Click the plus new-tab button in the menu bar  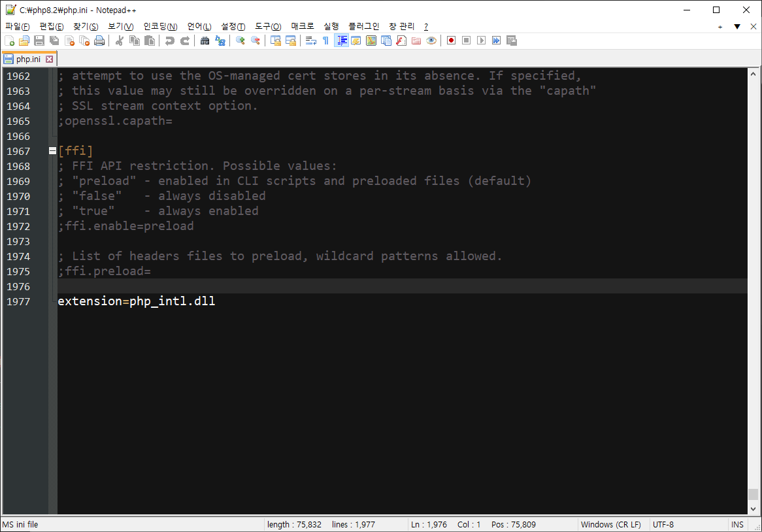coord(720,27)
